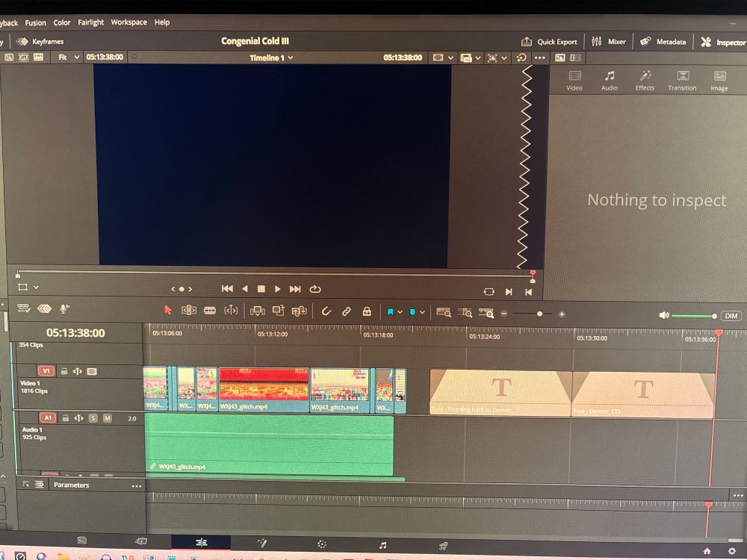Open proxy options dropdown chevron
Screen dimensions: 747x560
pyautogui.click(x=478, y=57)
